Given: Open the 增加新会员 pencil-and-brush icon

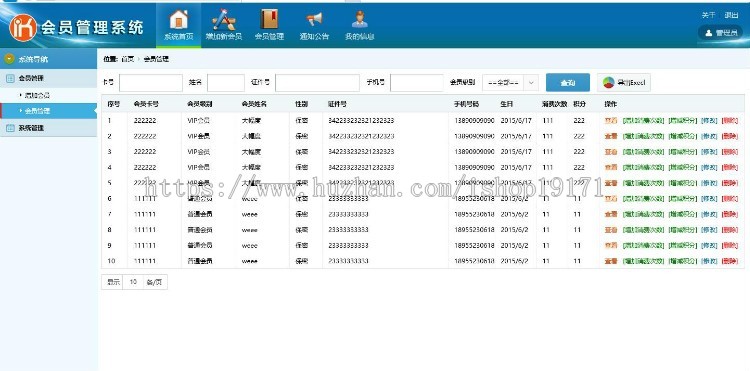Looking at the screenshot, I should click(x=223, y=19).
